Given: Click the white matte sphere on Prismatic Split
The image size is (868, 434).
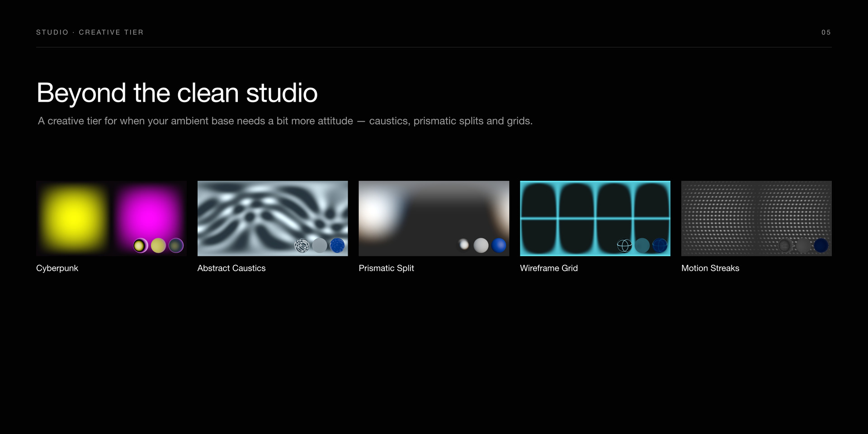Looking at the screenshot, I should (481, 245).
